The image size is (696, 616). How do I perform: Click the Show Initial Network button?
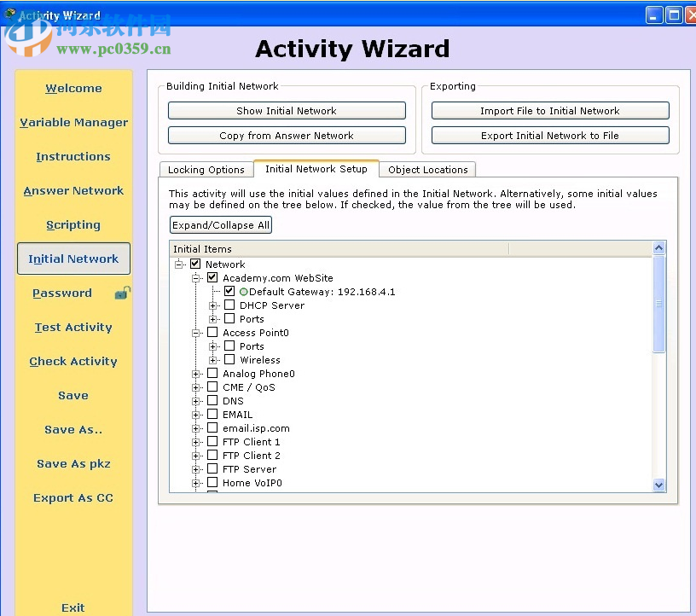[287, 110]
